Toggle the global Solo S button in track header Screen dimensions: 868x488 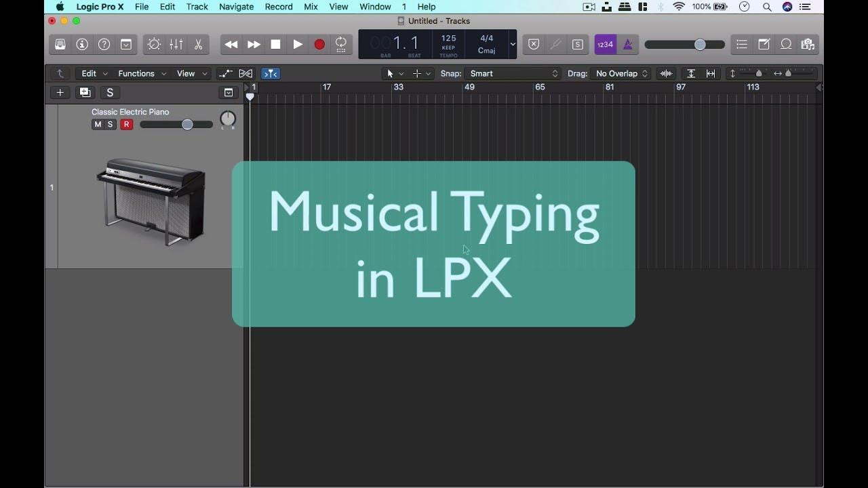(x=110, y=93)
